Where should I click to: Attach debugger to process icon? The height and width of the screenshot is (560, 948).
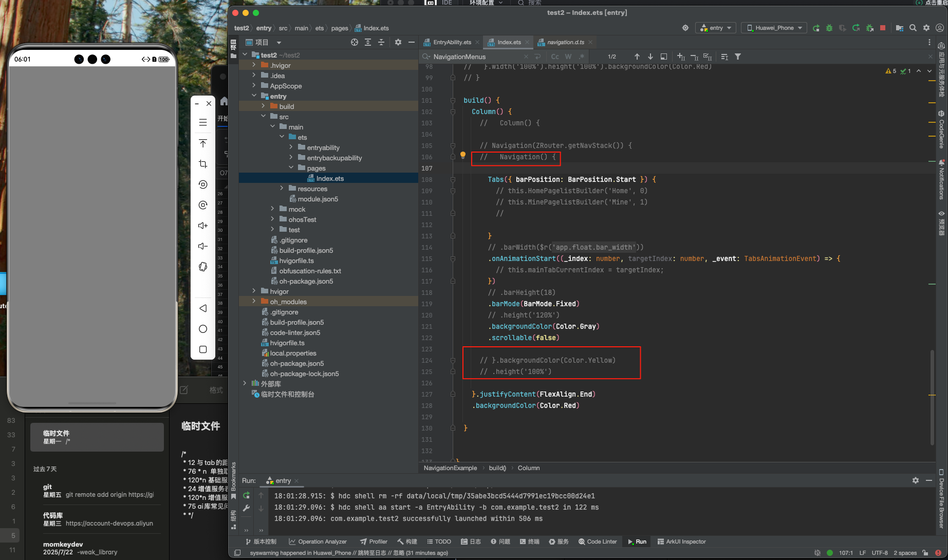[x=869, y=28]
